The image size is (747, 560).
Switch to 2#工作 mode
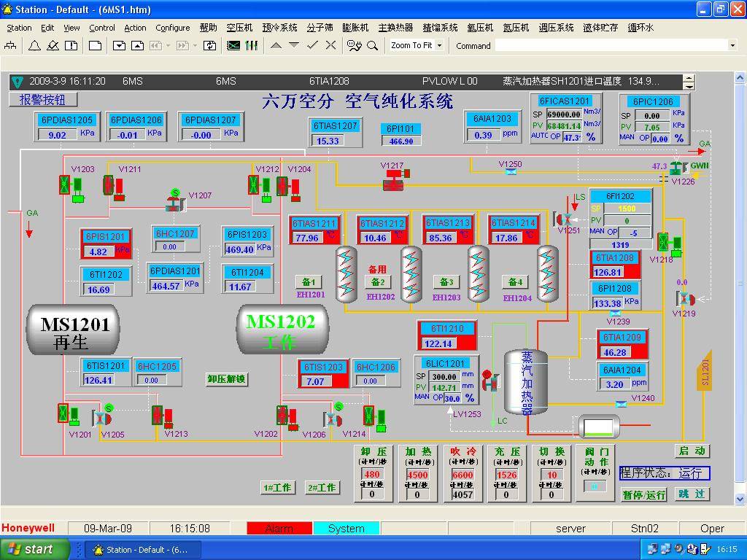coord(322,487)
